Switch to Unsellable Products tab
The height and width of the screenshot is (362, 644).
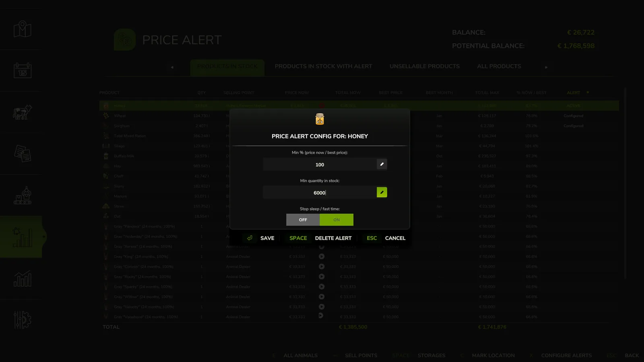[424, 66]
